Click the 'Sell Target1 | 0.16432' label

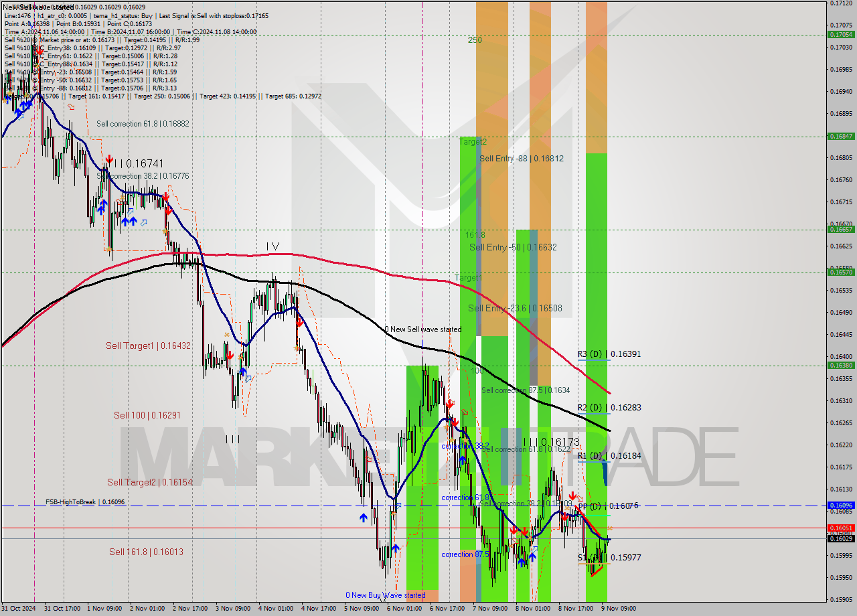pos(148,346)
